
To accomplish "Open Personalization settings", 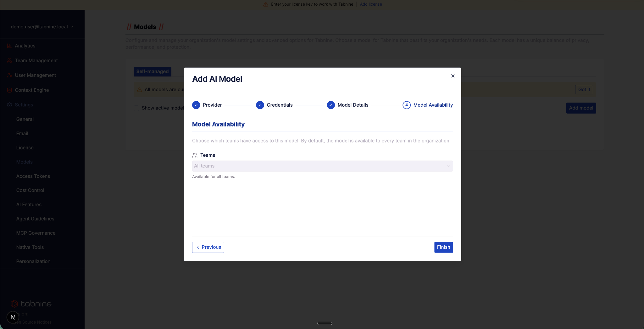I will click(x=33, y=262).
